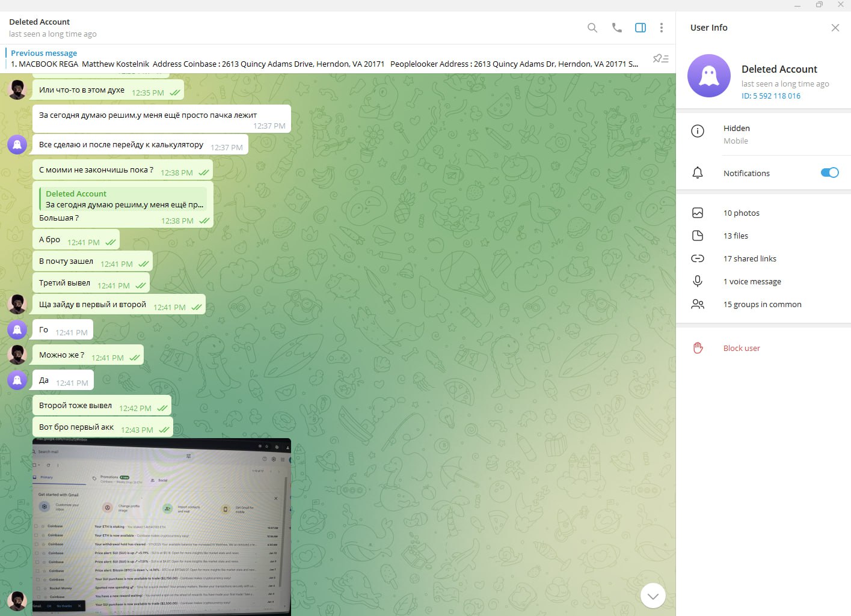
Task: Click the large ghost avatar in User Info
Action: click(709, 76)
